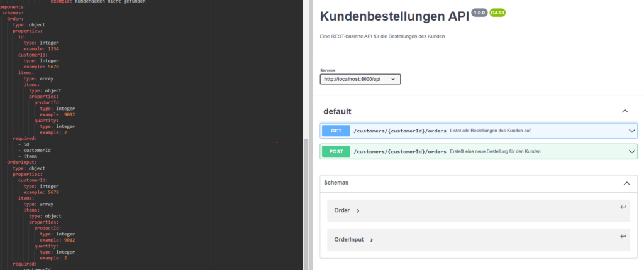644x270 pixels.
Task: Click the return-arrow icon on OrderInput schema
Action: pos(623,236)
